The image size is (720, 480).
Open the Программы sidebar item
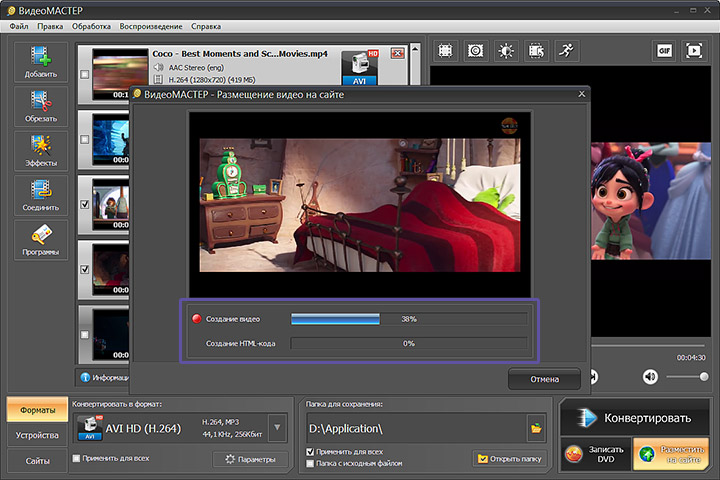coord(41,240)
